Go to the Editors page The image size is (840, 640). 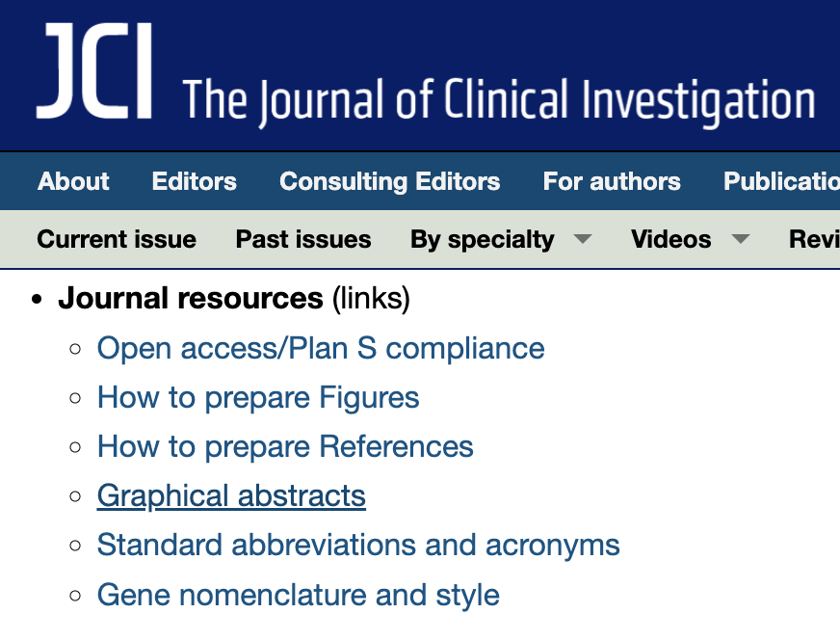194,181
